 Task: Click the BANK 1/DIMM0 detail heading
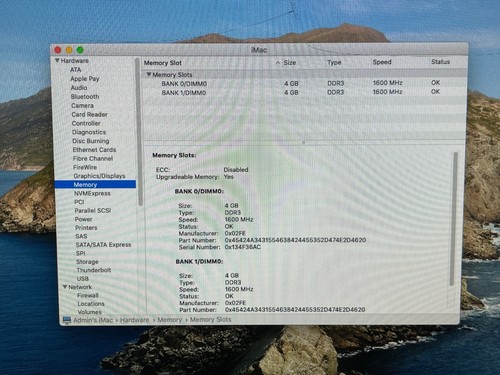tap(200, 261)
